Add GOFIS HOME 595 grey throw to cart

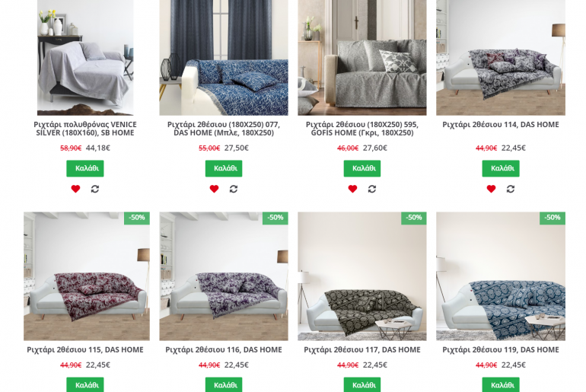pos(362,168)
